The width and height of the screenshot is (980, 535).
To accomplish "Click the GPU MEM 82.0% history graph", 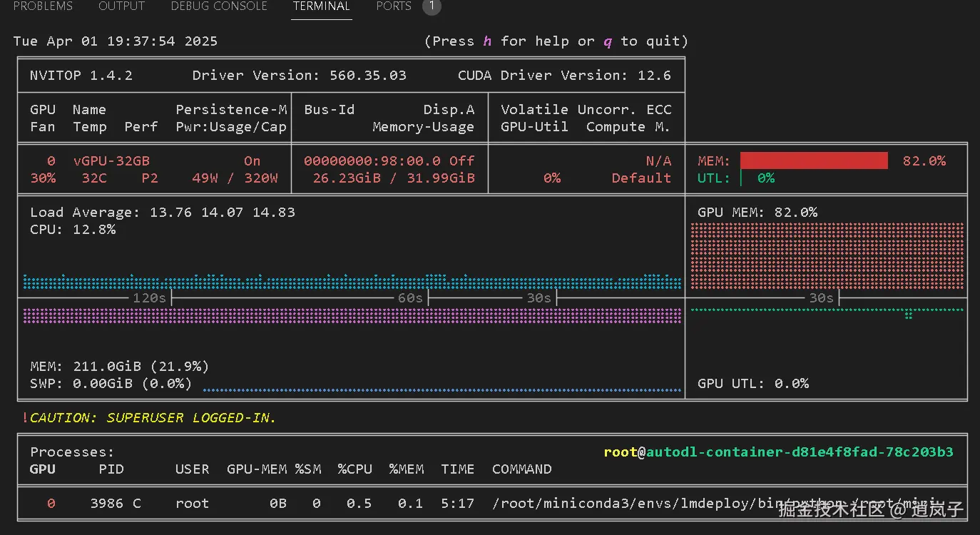I will (827, 255).
